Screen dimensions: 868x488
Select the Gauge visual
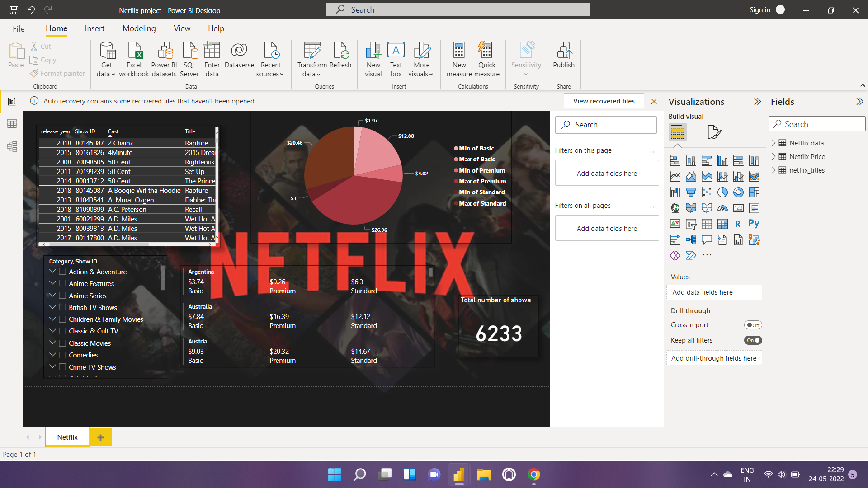[x=723, y=208]
